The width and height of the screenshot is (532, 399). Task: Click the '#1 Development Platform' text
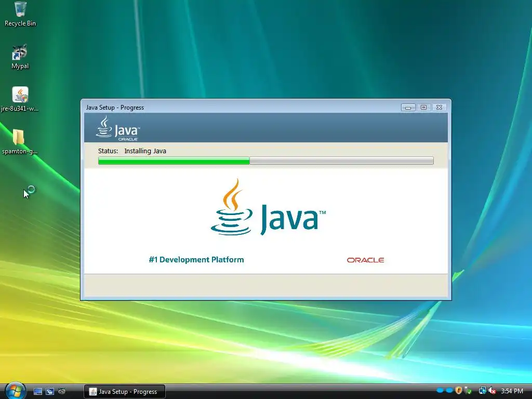(196, 260)
